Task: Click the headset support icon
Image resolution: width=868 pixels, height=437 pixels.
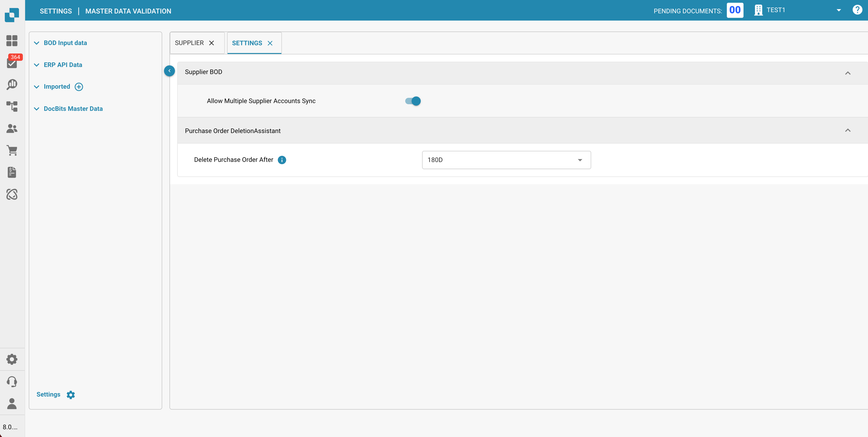Action: point(12,382)
